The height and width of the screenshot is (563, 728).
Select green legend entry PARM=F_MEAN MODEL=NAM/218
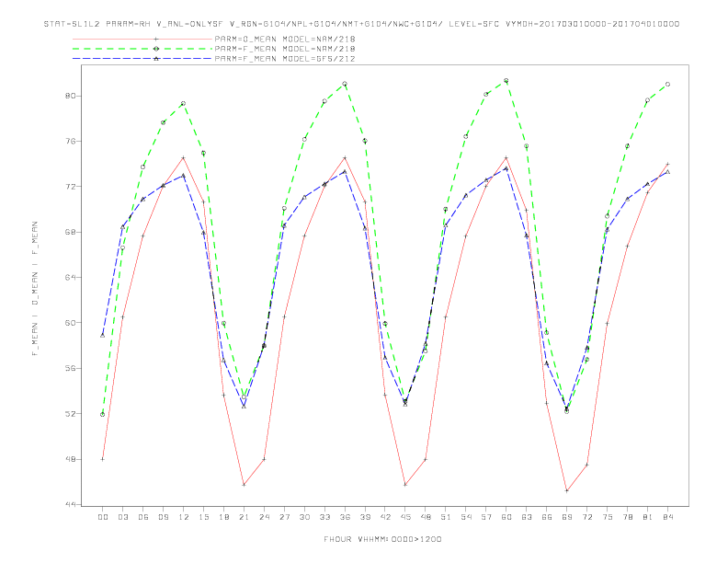click(x=285, y=49)
